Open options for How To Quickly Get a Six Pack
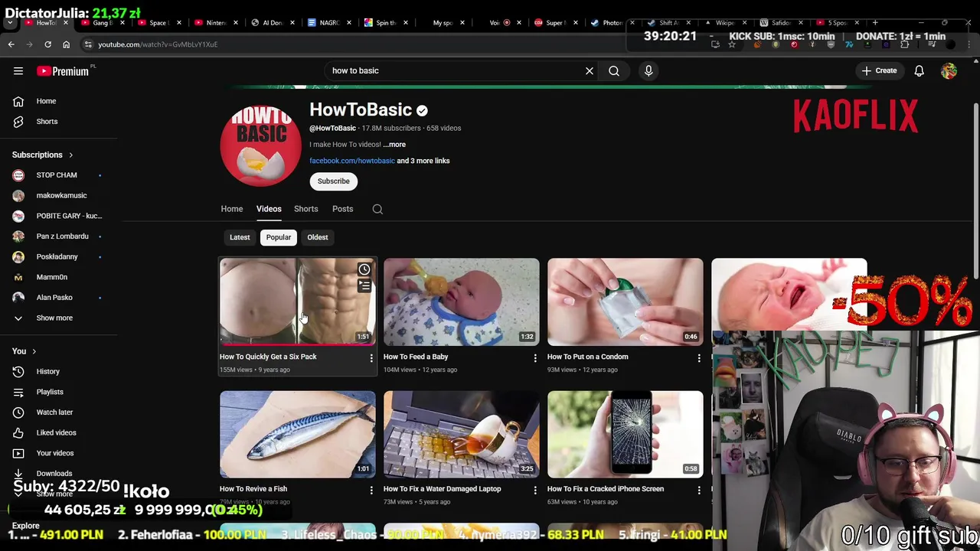The width and height of the screenshot is (980, 551). [371, 358]
